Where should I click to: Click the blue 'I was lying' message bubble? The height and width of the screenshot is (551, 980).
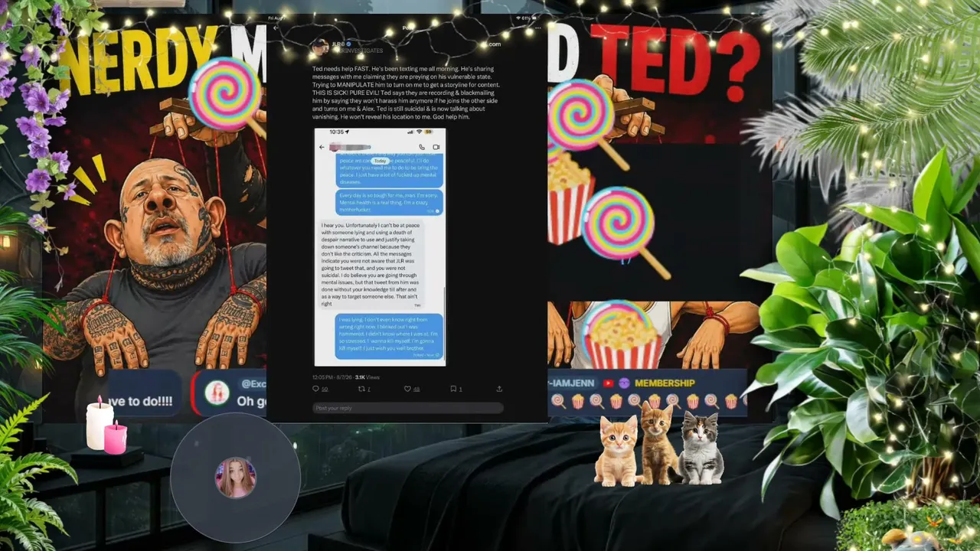389,337
